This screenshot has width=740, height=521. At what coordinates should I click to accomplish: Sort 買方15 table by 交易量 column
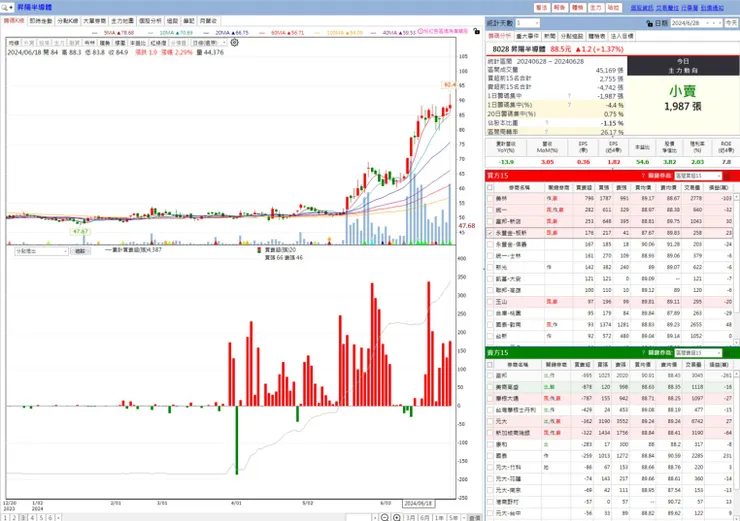coord(692,187)
